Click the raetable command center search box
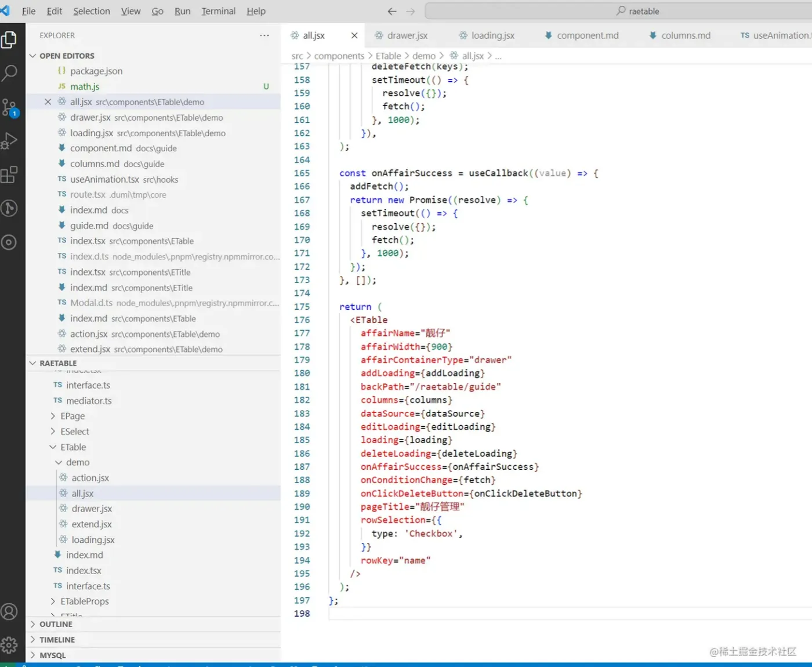The image size is (812, 667). pos(618,11)
